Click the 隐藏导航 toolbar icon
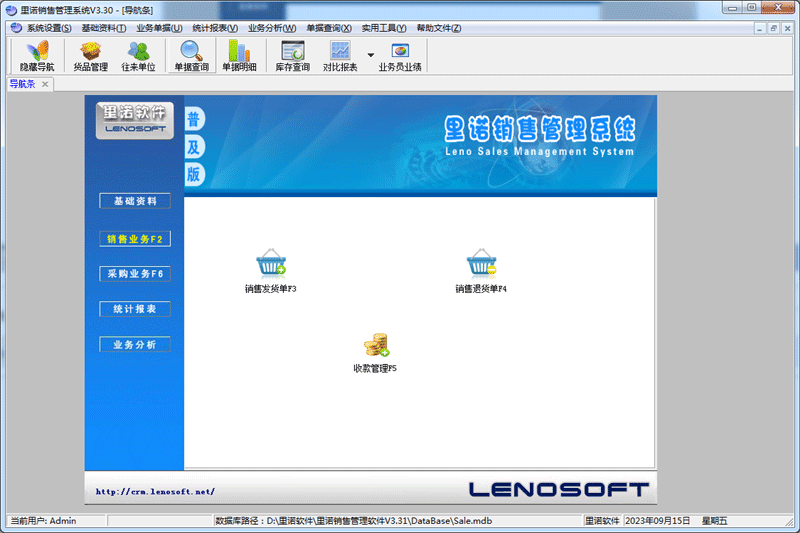 [x=37, y=56]
